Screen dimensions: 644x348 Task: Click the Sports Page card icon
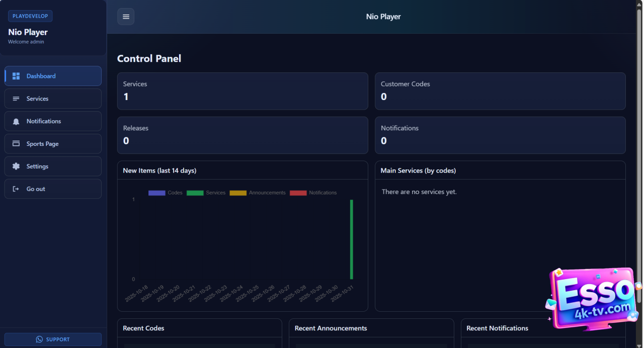coord(16,144)
